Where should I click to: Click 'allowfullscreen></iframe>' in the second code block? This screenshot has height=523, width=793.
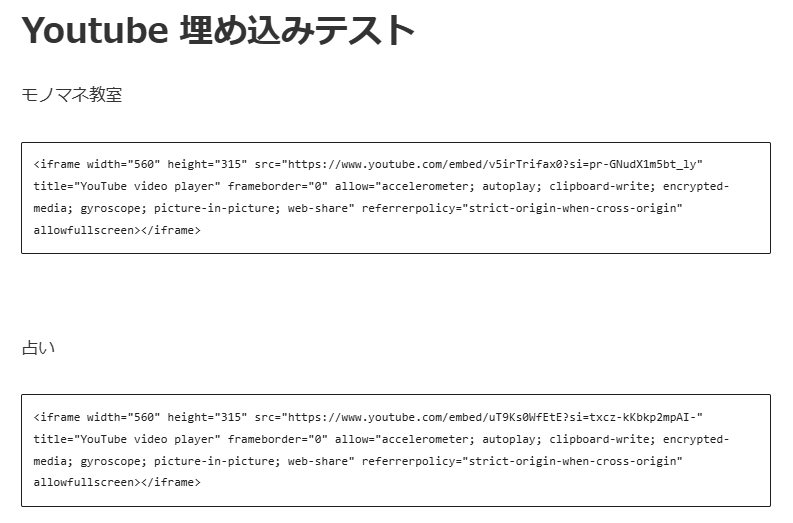(117, 482)
